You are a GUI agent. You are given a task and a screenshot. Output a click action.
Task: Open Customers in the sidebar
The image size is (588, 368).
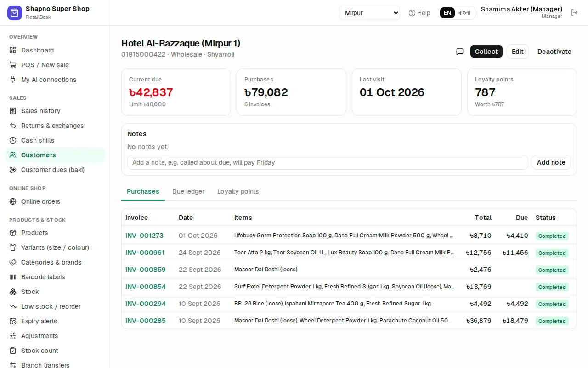coord(55,155)
